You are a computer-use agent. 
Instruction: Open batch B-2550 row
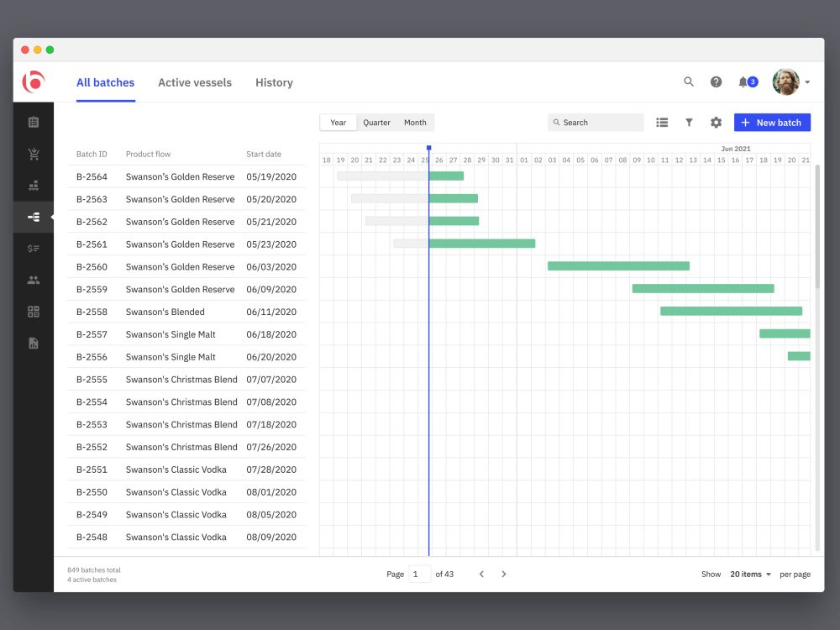[186, 491]
